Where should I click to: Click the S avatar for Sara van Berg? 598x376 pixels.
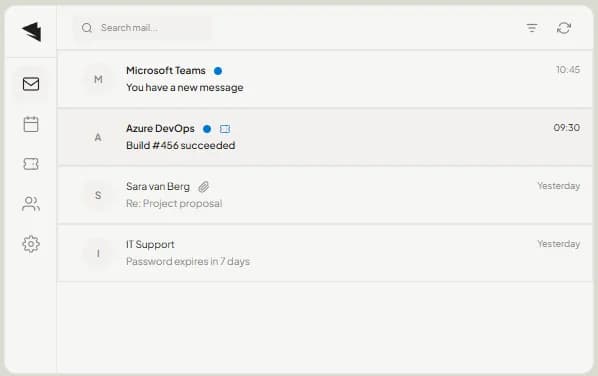click(x=98, y=195)
